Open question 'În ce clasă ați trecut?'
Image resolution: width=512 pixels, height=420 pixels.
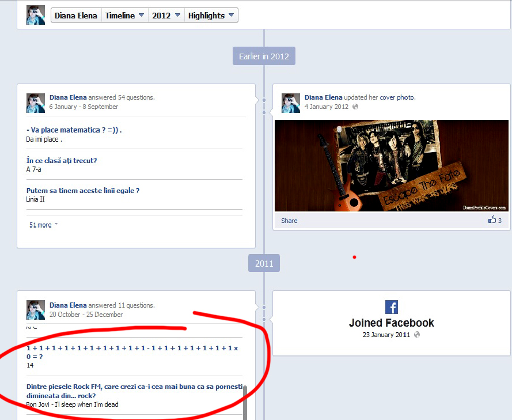[62, 161]
